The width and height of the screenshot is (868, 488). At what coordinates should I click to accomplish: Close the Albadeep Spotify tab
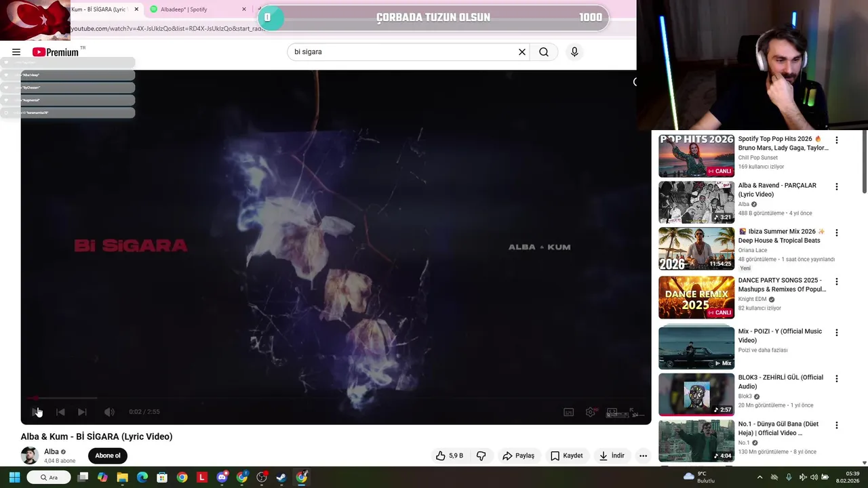244,9
